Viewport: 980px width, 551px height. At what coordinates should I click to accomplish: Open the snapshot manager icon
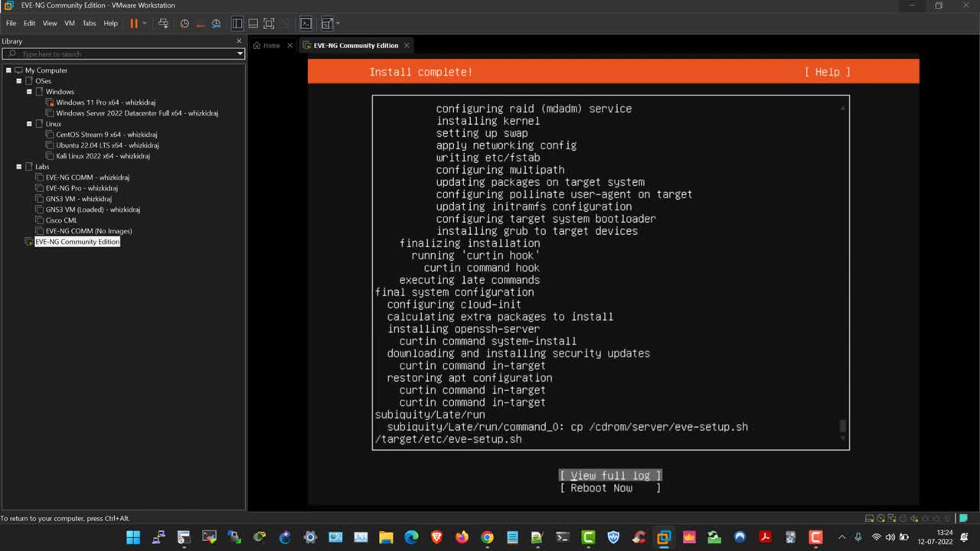217,24
